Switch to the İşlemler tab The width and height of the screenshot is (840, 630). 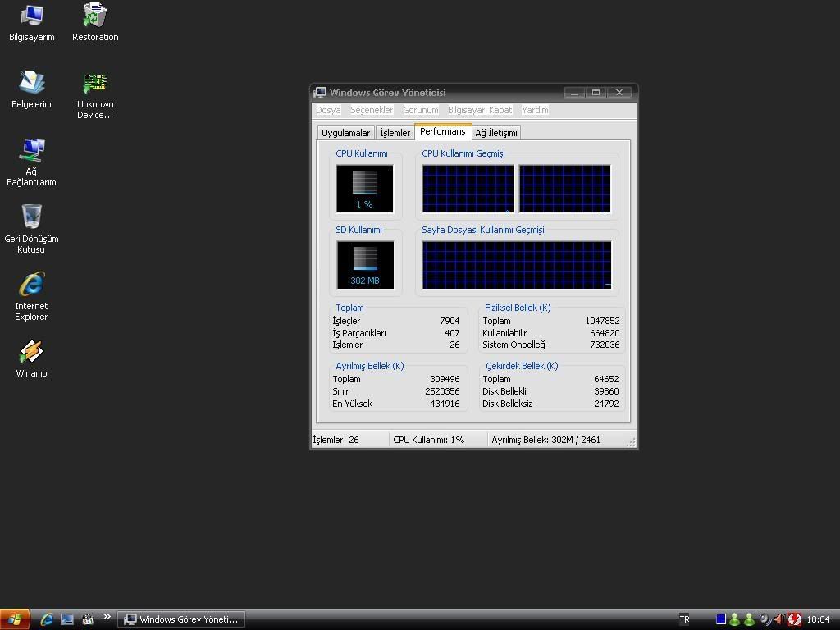coord(395,133)
